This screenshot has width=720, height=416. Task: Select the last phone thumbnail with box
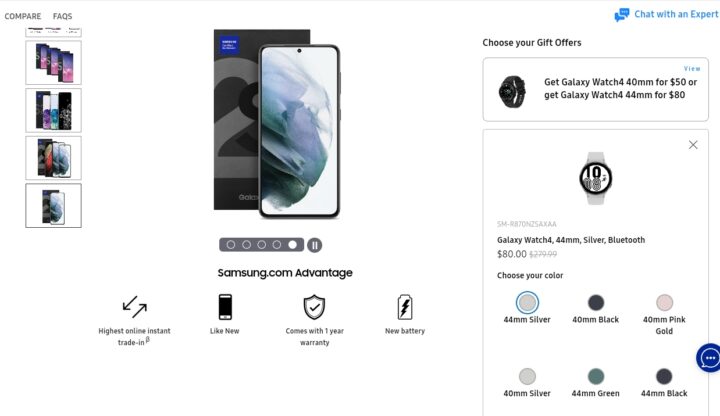(53, 206)
